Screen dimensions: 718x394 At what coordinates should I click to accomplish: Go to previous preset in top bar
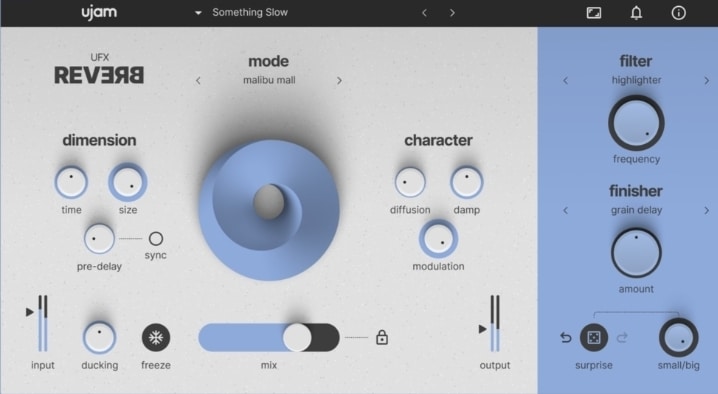(x=424, y=13)
